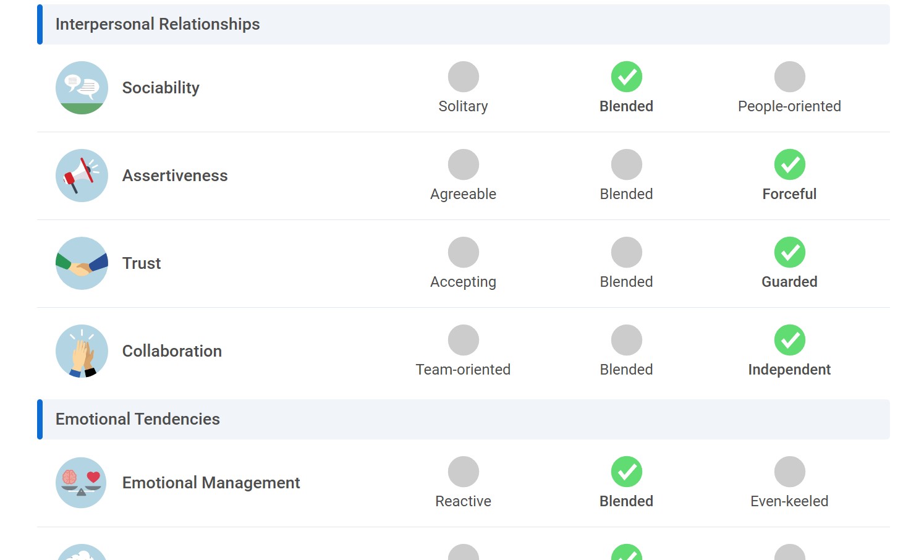Click the Collaboration high-five icon
The image size is (924, 560).
pyautogui.click(x=82, y=351)
